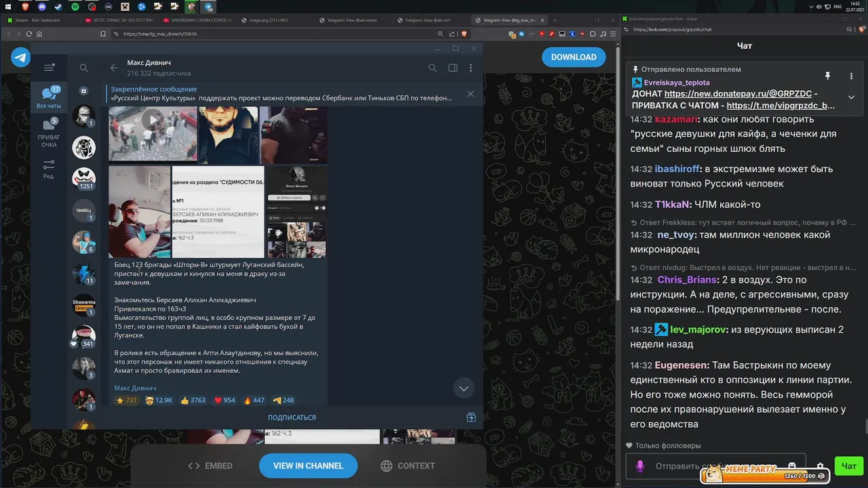Show hidden system tray icons
The image size is (868, 488).
click(810, 6)
